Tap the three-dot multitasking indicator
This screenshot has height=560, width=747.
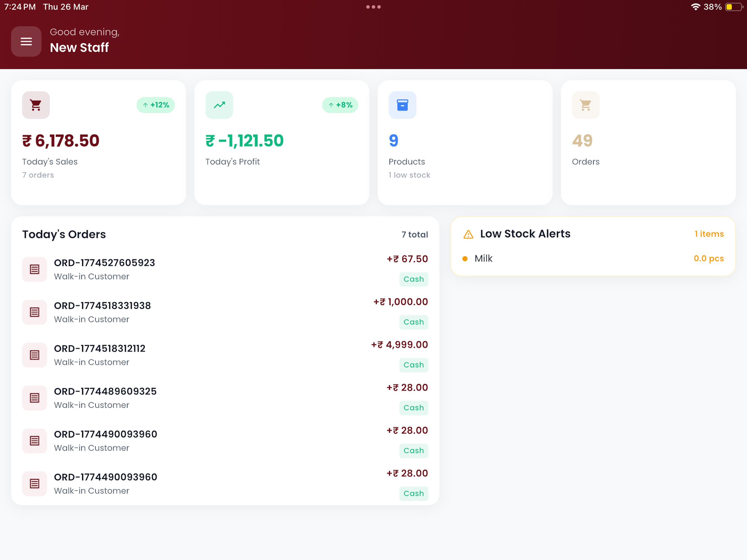point(373,7)
